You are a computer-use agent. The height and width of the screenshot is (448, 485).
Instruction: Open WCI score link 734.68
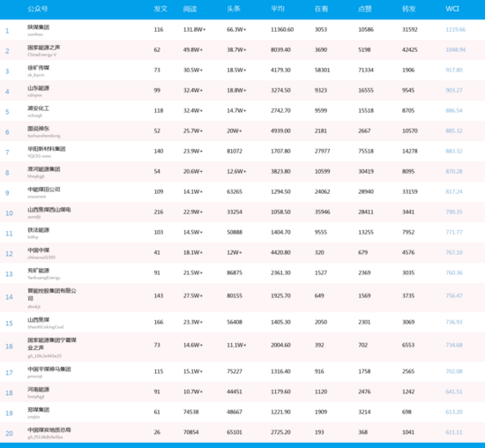pyautogui.click(x=454, y=345)
